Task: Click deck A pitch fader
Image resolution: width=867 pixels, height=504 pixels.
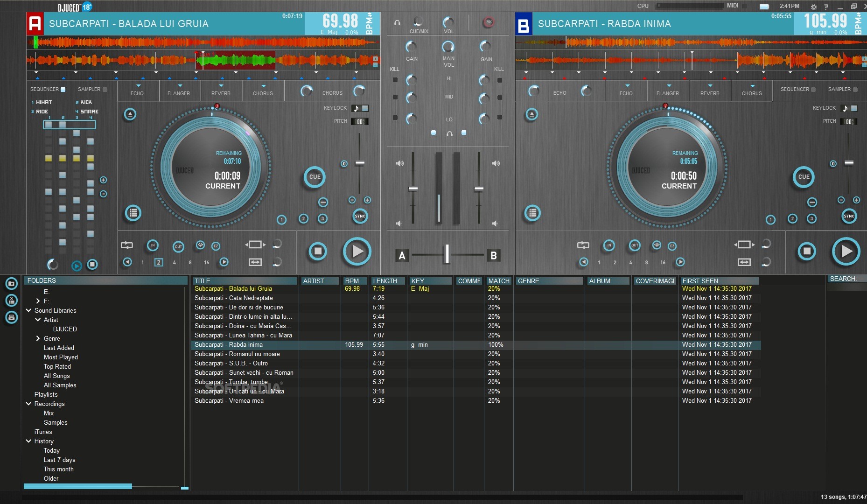Action: [360, 163]
